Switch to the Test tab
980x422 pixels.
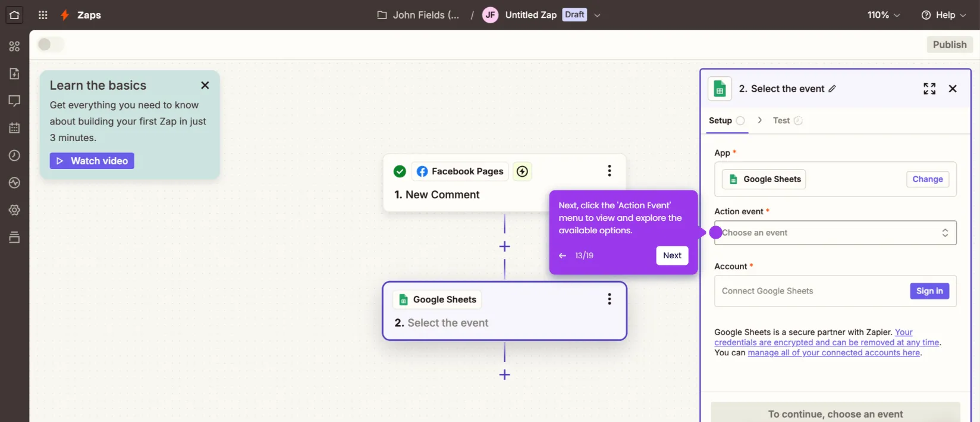click(x=787, y=120)
